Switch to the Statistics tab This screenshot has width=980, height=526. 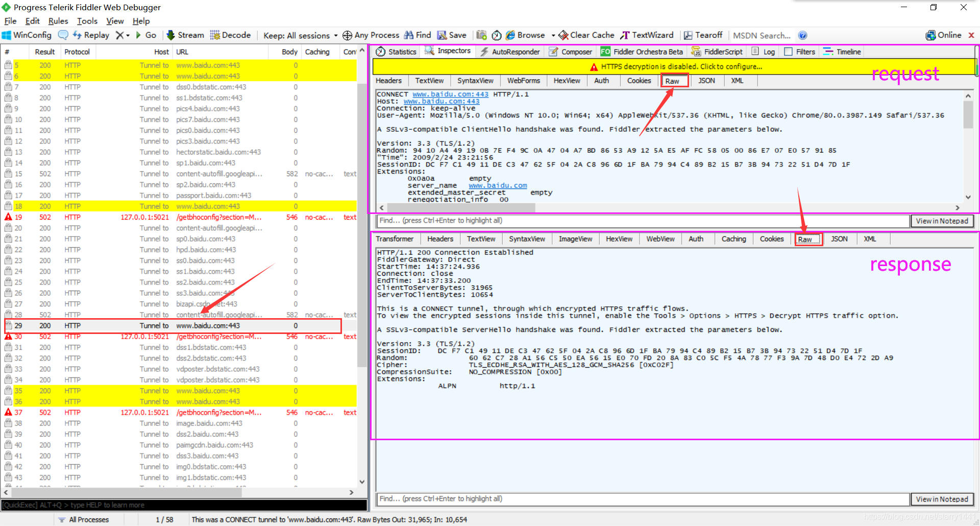coord(396,52)
